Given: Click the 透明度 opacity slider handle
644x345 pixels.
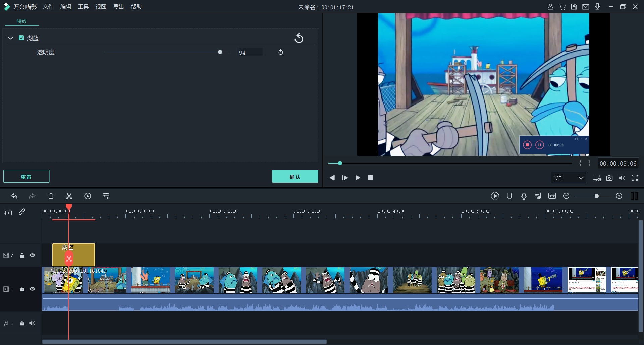Looking at the screenshot, I should click(220, 52).
